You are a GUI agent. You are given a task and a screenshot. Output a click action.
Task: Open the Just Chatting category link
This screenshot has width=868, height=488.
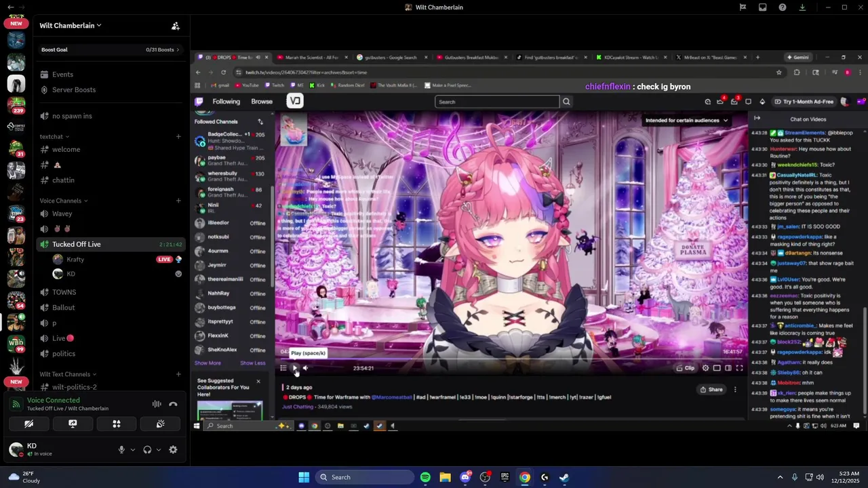[x=298, y=407]
